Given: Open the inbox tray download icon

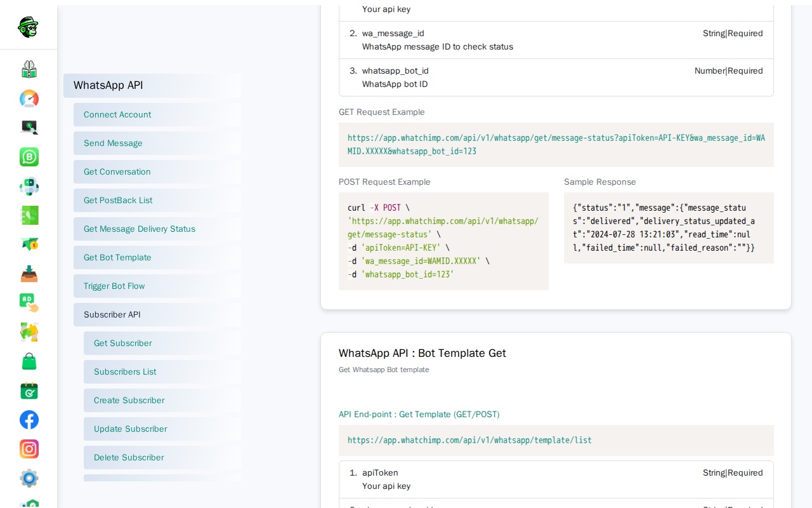Looking at the screenshot, I should [29, 274].
